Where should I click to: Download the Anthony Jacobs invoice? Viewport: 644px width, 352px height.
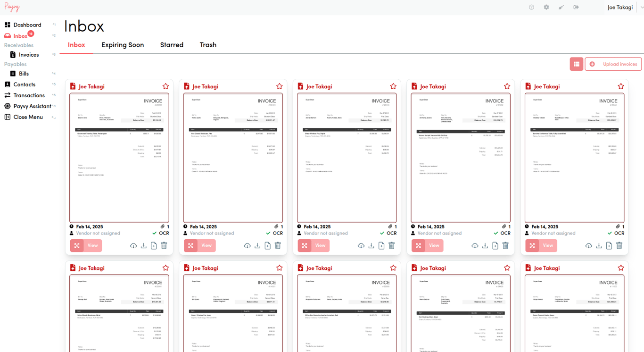click(x=485, y=246)
